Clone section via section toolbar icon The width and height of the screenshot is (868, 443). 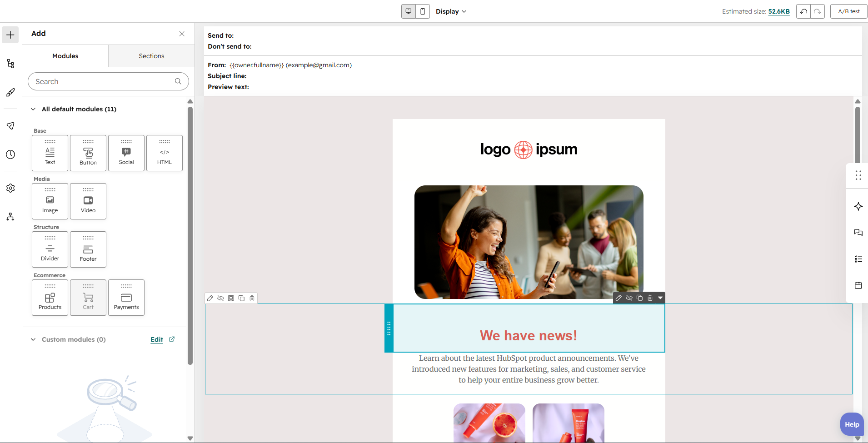[241, 298]
